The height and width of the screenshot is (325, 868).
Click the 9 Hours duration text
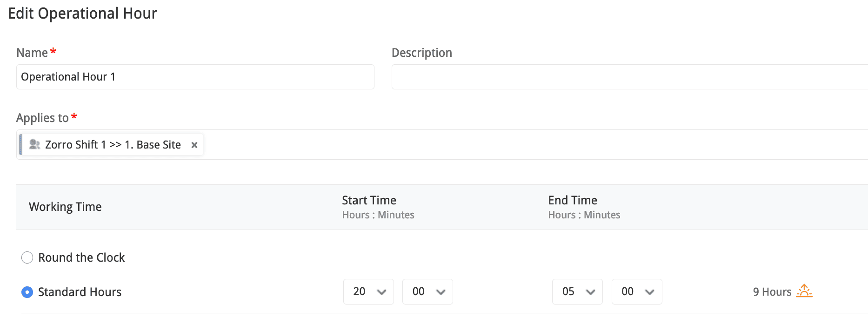click(x=772, y=292)
